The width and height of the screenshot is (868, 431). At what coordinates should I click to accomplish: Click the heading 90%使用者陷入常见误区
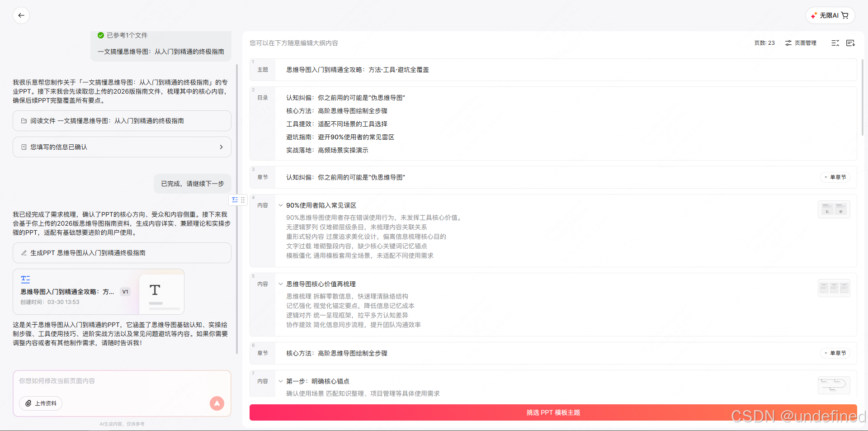pos(321,205)
